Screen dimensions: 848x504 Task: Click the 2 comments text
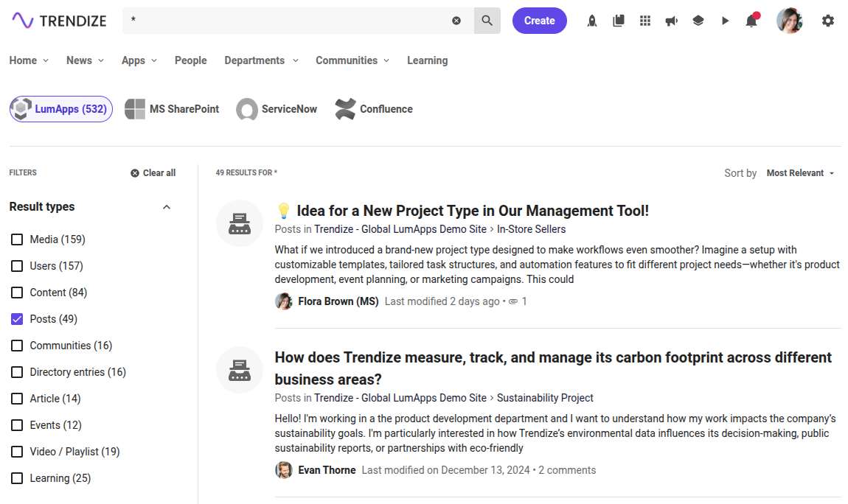click(x=567, y=470)
